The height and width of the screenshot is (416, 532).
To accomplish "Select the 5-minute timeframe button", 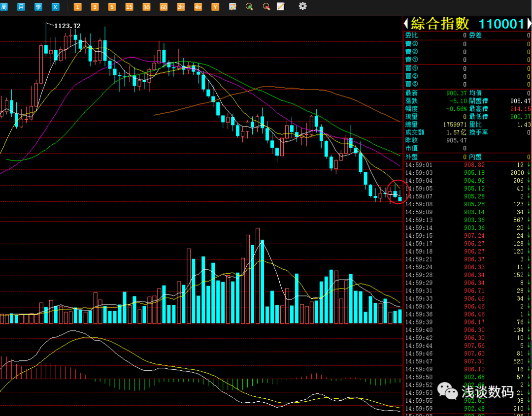I will point(112,7).
